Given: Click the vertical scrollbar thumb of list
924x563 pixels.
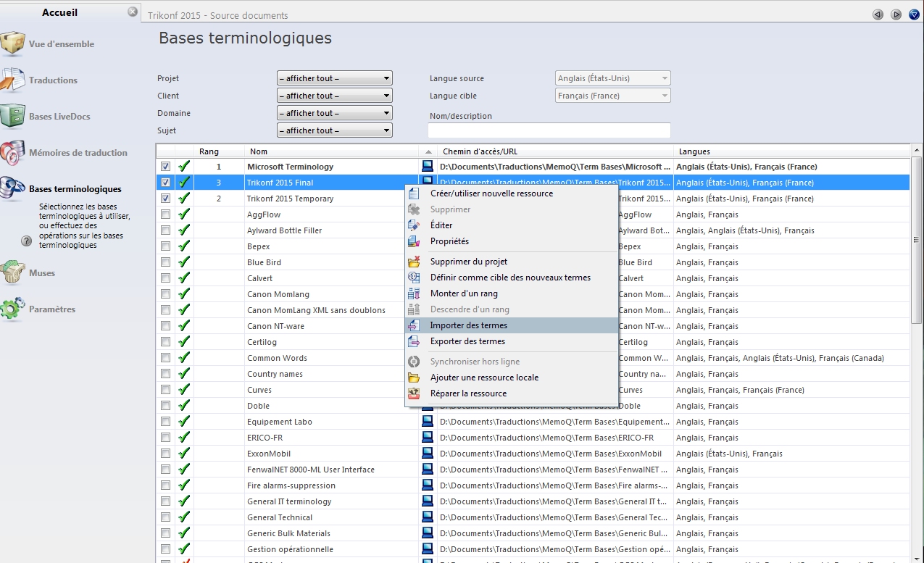Looking at the screenshot, I should click(917, 239).
